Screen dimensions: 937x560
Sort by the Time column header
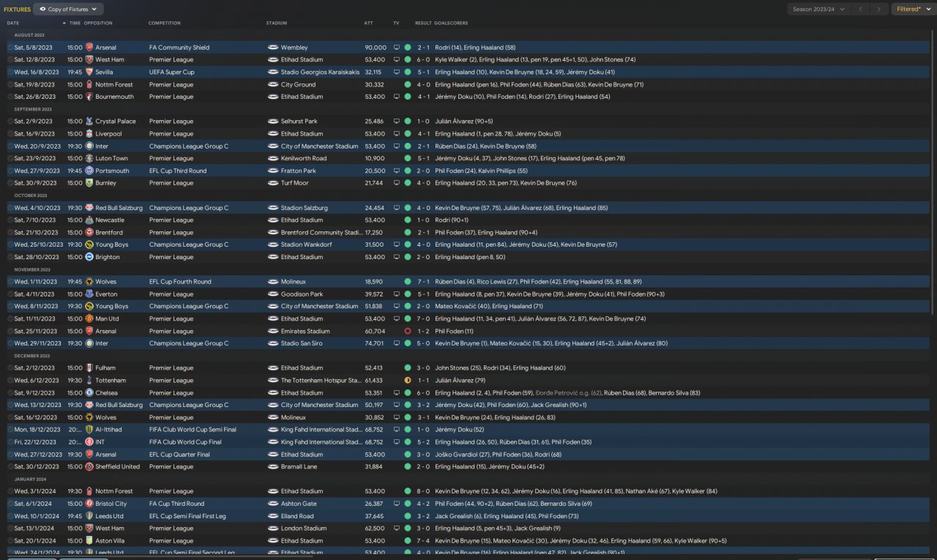75,23
